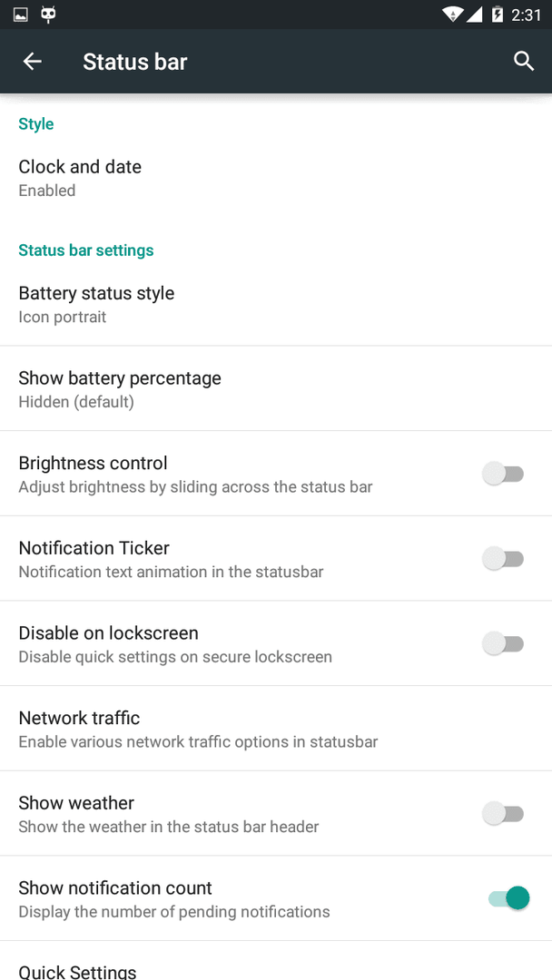Open Show battery percentage options

point(276,388)
